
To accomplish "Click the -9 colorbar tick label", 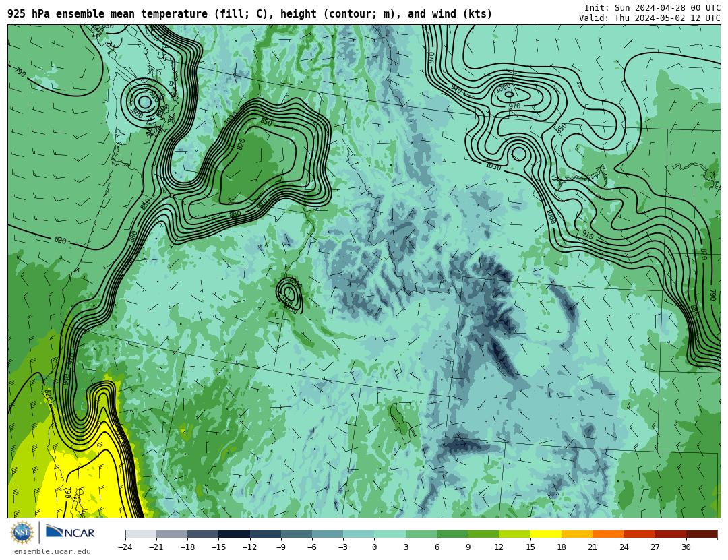I will (x=280, y=547).
